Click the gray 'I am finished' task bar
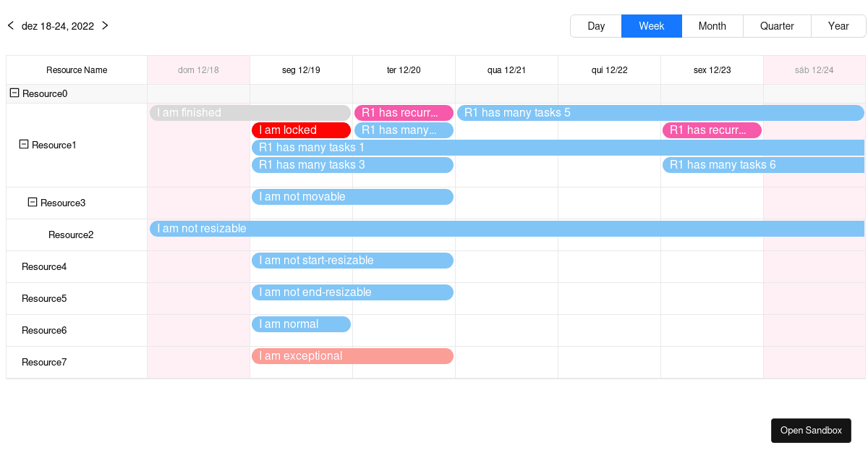Viewport: 868px width, 456px height. coord(250,113)
